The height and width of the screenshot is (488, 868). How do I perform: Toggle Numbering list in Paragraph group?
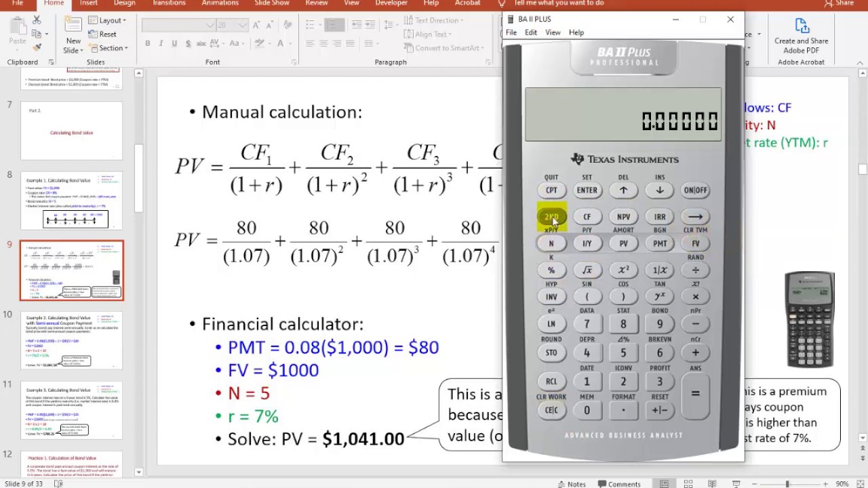[x=334, y=24]
